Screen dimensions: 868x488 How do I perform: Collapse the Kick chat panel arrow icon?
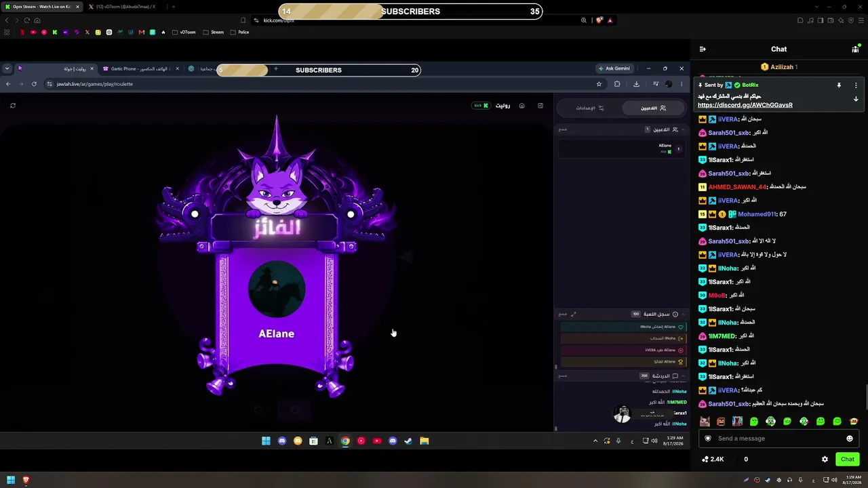point(703,49)
